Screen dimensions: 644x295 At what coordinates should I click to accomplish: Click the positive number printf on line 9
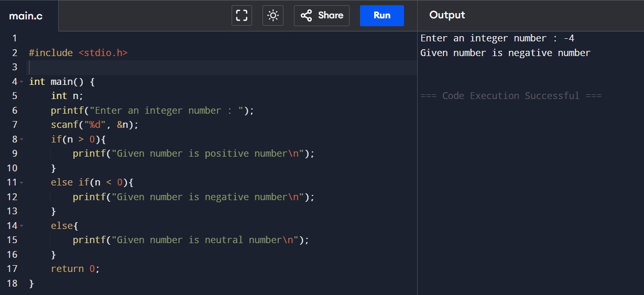click(193, 154)
